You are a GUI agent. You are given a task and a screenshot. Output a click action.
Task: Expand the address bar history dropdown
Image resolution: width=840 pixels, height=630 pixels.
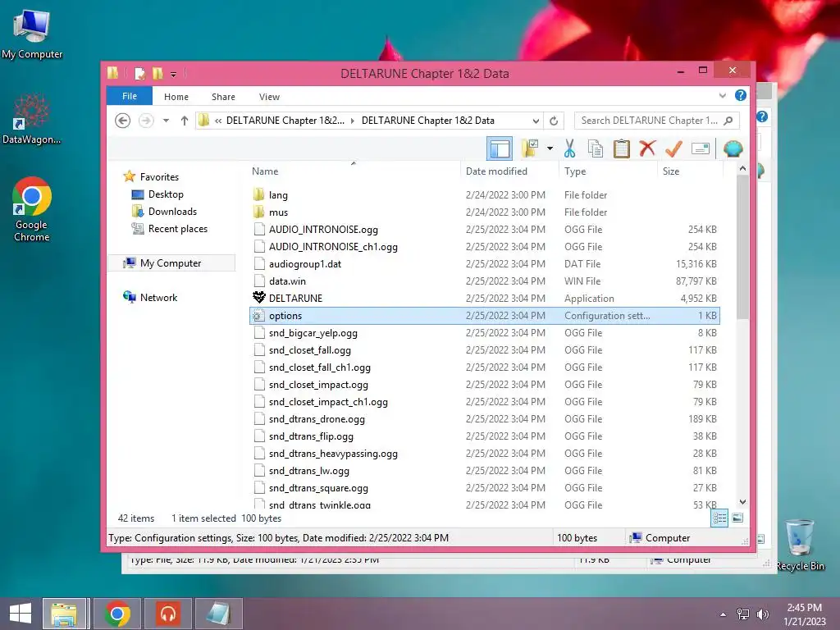click(x=535, y=121)
